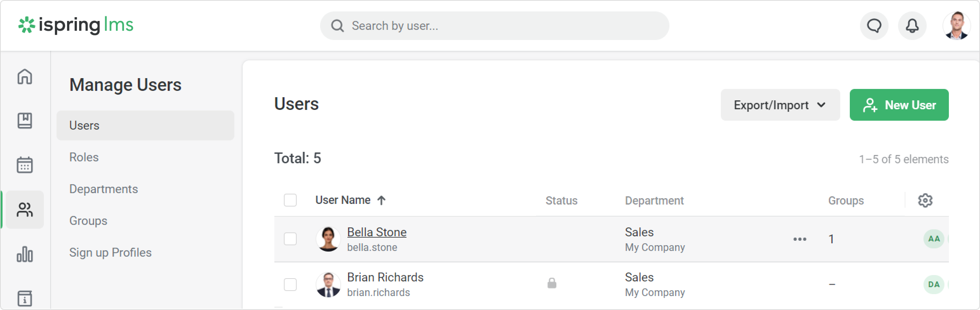Viewport: 980px width, 310px height.
Task: Open Departments in Manage Users menu
Action: point(104,189)
